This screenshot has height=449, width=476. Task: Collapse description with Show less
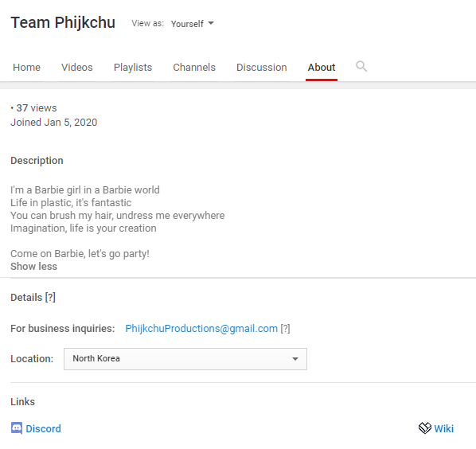click(33, 266)
